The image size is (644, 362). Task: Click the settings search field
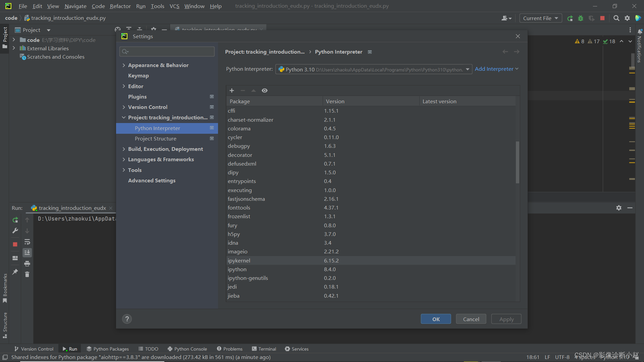(167, 51)
